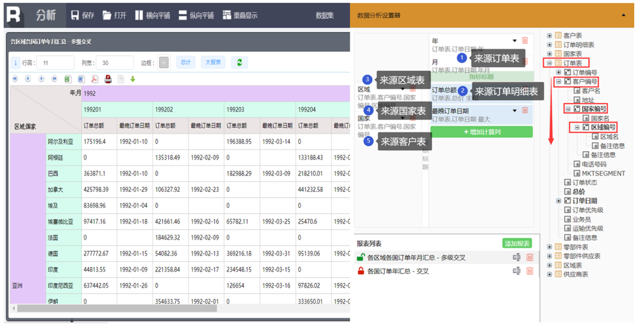Toggle the green unlock icon of first report
Screen dimensions: 644x327
pos(361,257)
